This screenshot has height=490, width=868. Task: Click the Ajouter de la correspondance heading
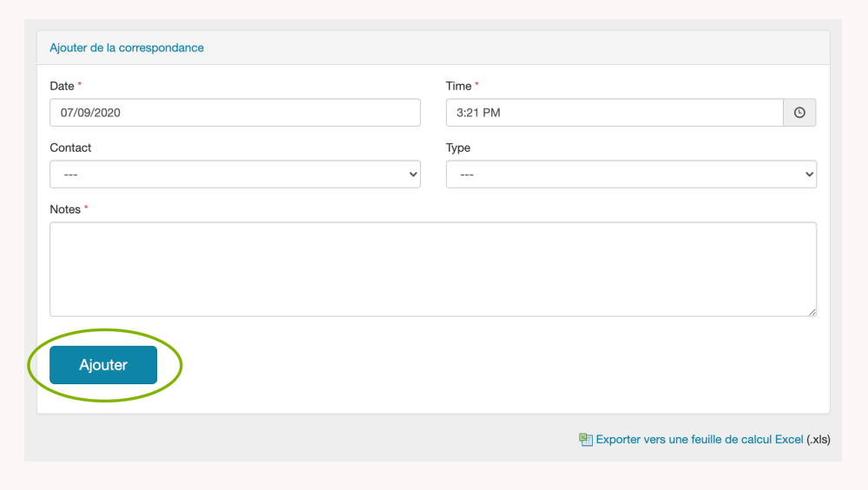127,48
